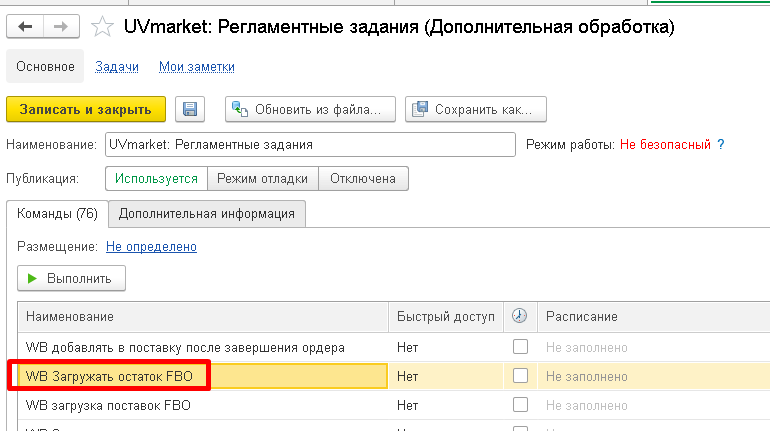Click Наименование column header

pyautogui.click(x=203, y=317)
